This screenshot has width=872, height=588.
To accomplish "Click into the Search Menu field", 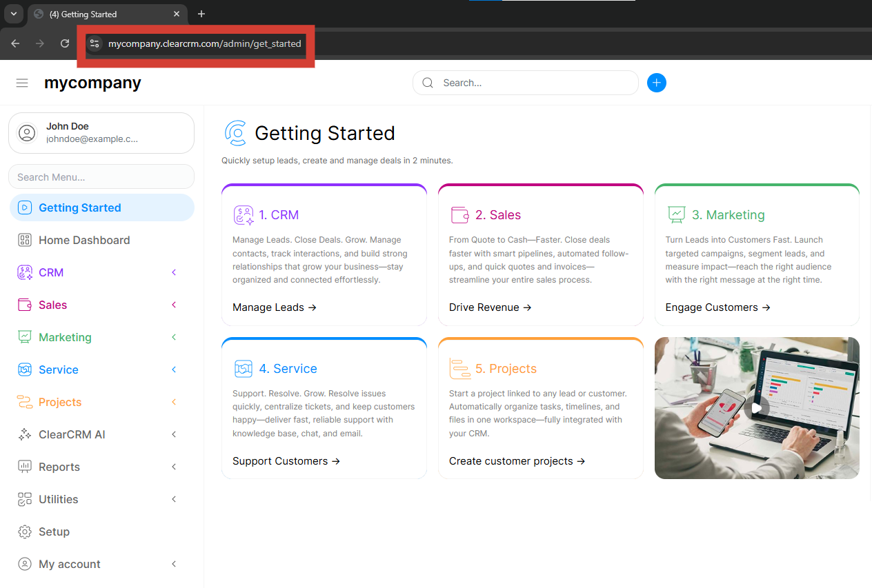I will tap(101, 176).
